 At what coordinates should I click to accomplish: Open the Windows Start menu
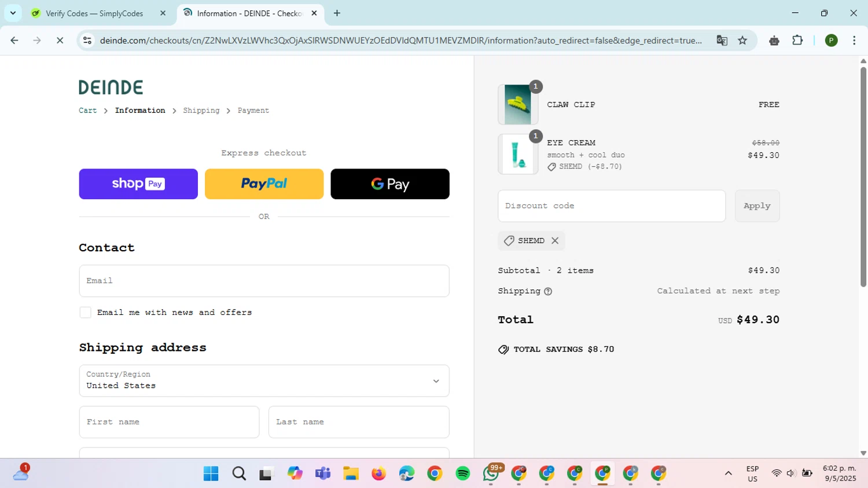point(211,474)
